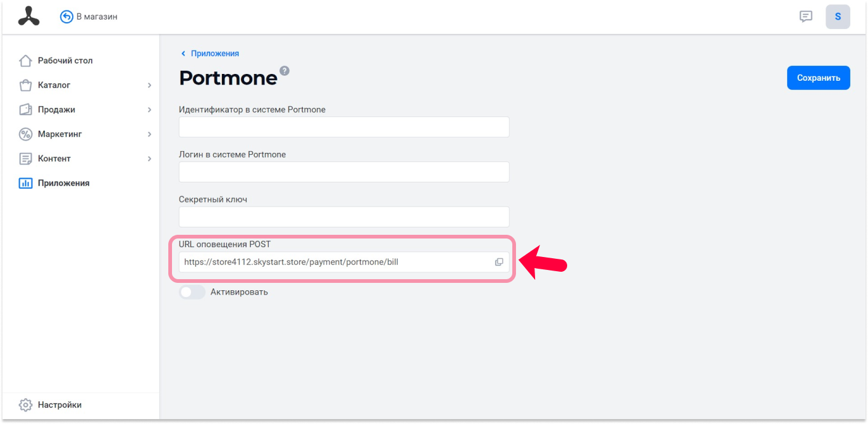Screen dimensions: 868x424
Task: Click the help question mark next to Portmone
Action: tap(284, 70)
